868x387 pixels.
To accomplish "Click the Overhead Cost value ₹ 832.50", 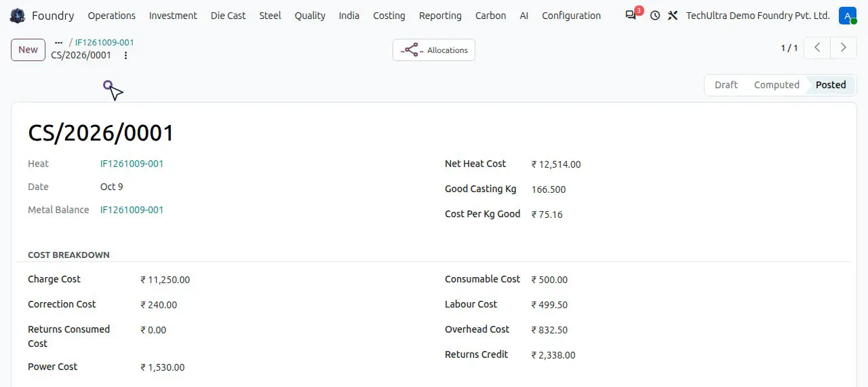I will [x=549, y=330].
